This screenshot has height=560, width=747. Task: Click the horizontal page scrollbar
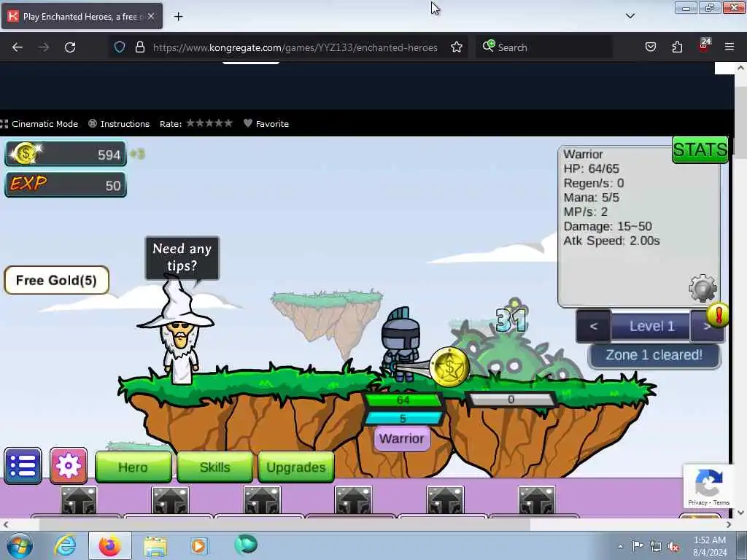pyautogui.click(x=285, y=524)
